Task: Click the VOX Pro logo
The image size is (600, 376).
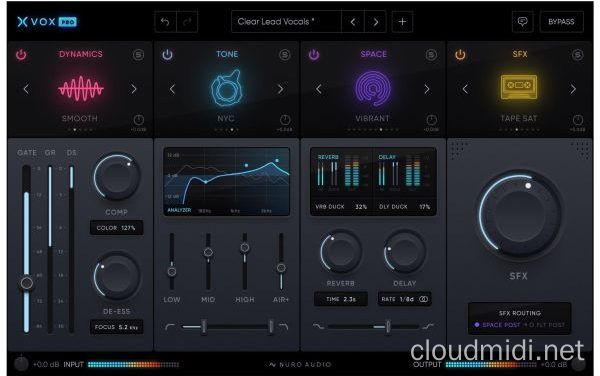Action: click(47, 22)
